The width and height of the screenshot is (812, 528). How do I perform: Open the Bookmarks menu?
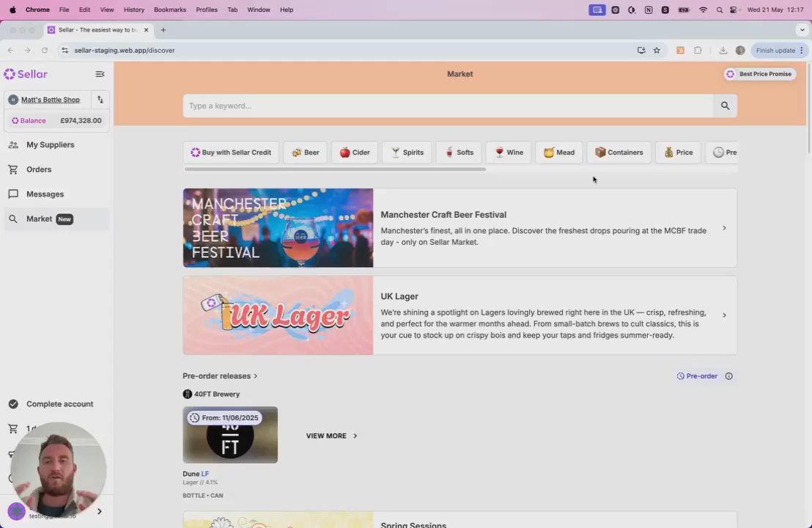click(x=170, y=10)
